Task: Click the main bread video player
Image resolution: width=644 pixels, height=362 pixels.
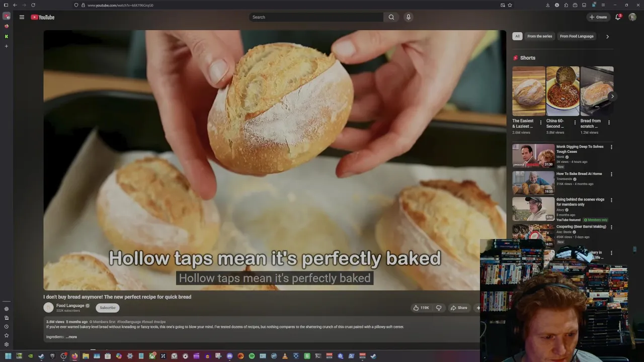Action: [x=275, y=160]
